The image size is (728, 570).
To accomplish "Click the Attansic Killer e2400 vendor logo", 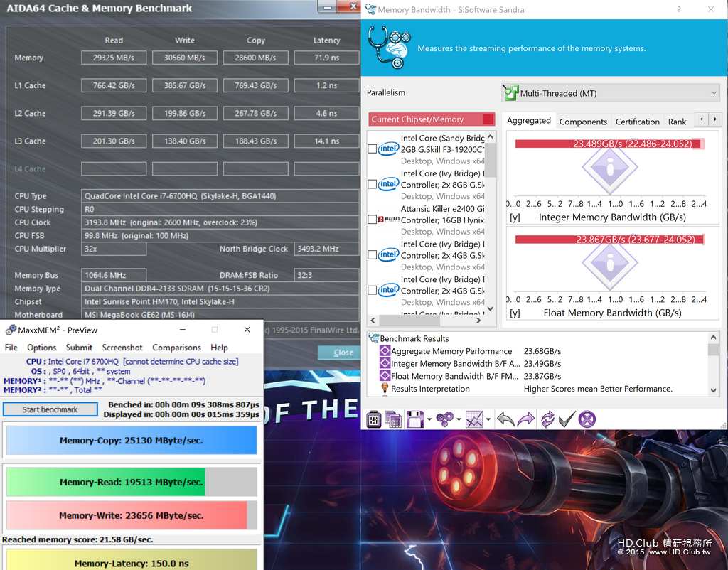I will [389, 220].
